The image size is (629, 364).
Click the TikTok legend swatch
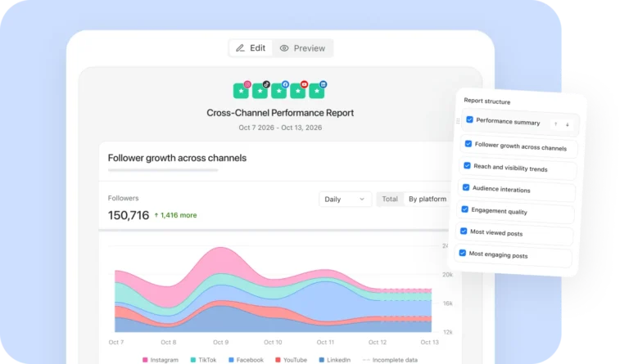click(193, 360)
